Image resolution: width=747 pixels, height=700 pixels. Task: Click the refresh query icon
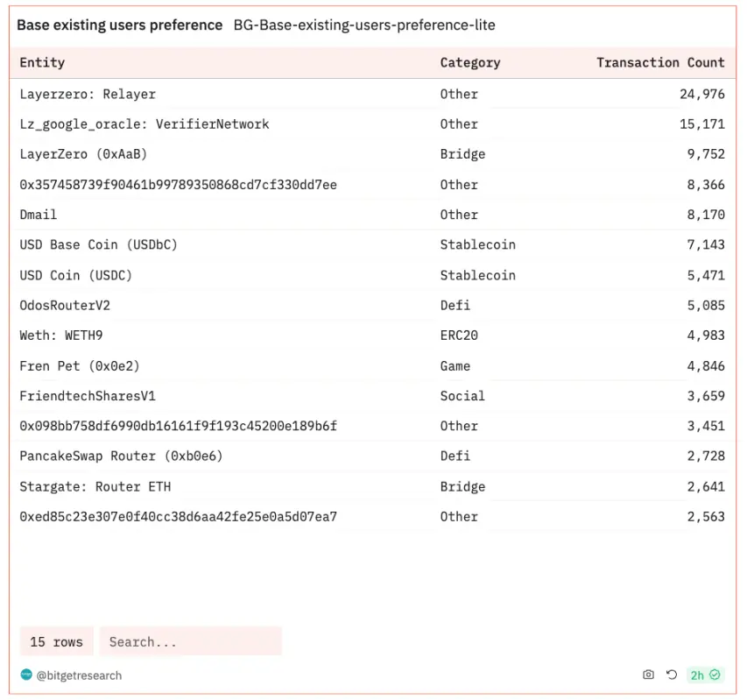coord(672,675)
